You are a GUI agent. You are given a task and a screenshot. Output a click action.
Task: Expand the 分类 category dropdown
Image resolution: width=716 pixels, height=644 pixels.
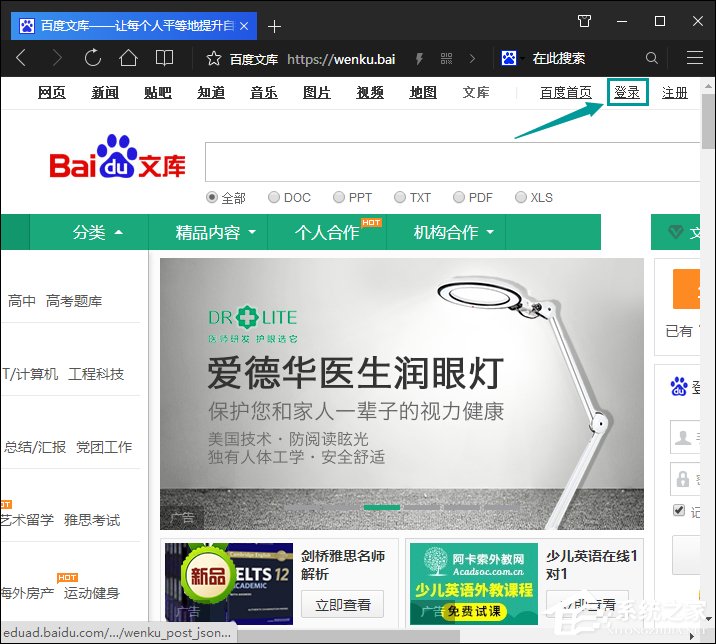pos(98,232)
